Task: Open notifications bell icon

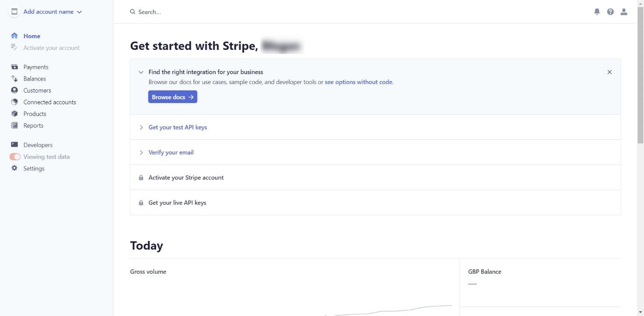Action: [x=597, y=12]
